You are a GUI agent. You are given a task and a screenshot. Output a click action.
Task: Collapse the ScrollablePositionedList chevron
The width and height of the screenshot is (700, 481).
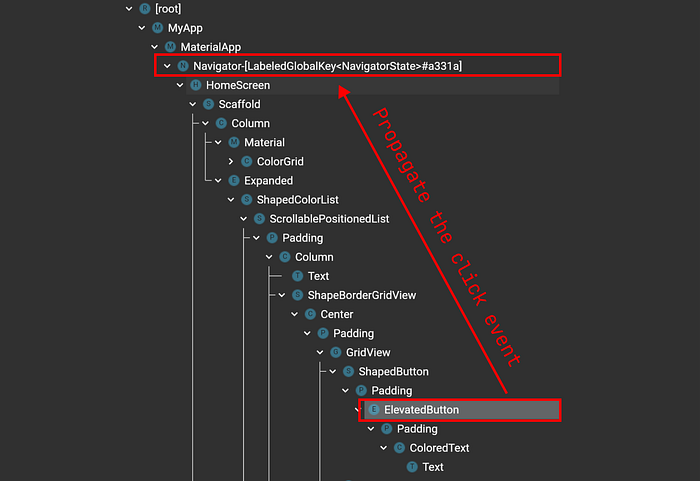pyautogui.click(x=244, y=219)
